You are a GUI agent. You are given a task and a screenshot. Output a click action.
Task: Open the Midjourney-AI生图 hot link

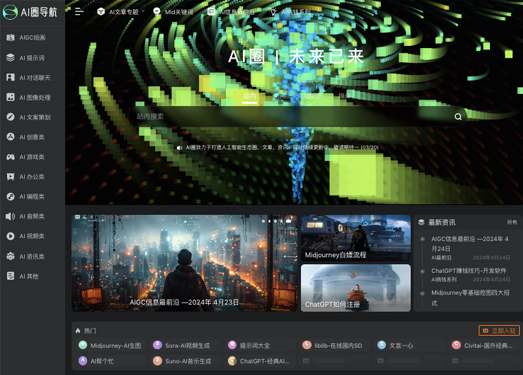(110, 345)
